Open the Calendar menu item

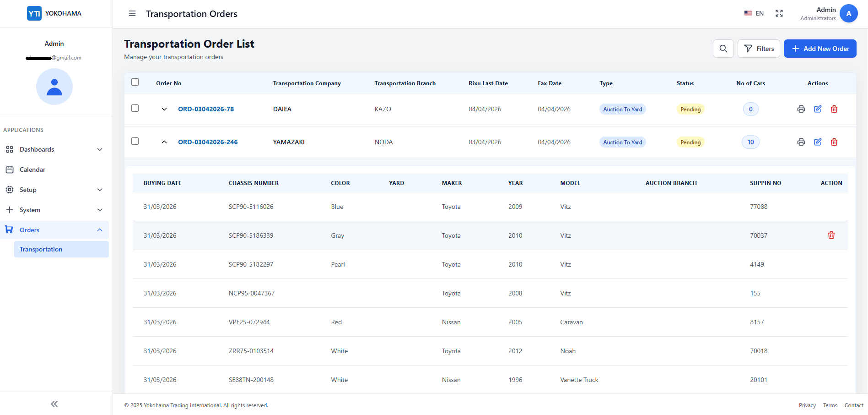click(x=54, y=169)
